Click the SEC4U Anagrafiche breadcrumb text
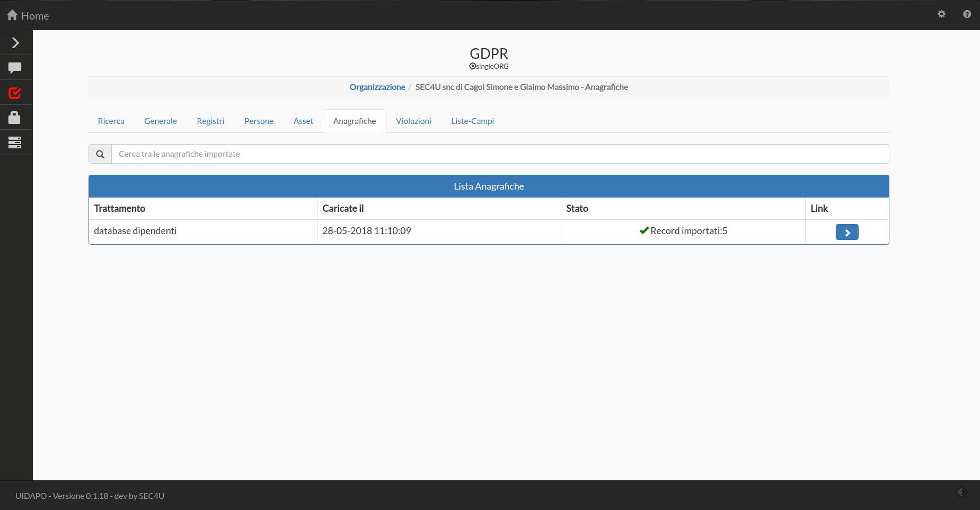The image size is (980, 510). pyautogui.click(x=522, y=87)
